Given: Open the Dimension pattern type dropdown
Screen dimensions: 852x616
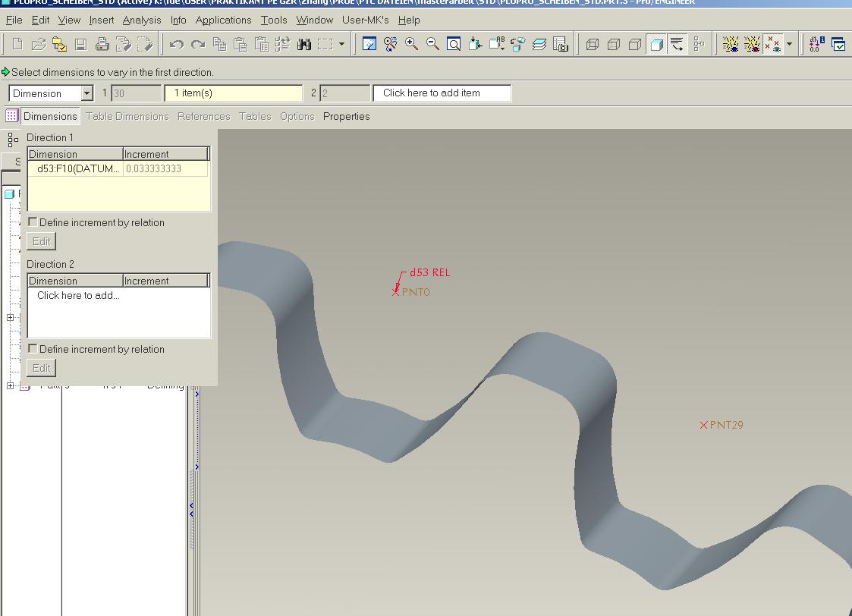Looking at the screenshot, I should [87, 93].
